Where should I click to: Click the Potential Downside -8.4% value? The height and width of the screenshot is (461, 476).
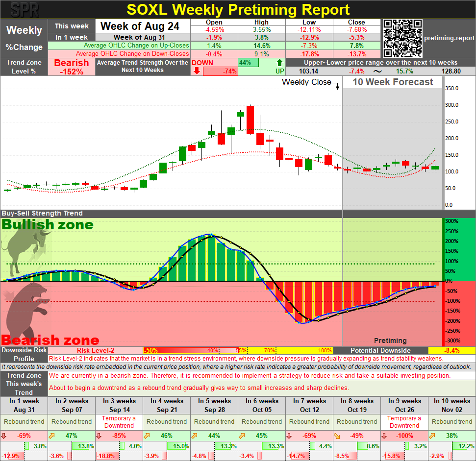[x=452, y=351]
